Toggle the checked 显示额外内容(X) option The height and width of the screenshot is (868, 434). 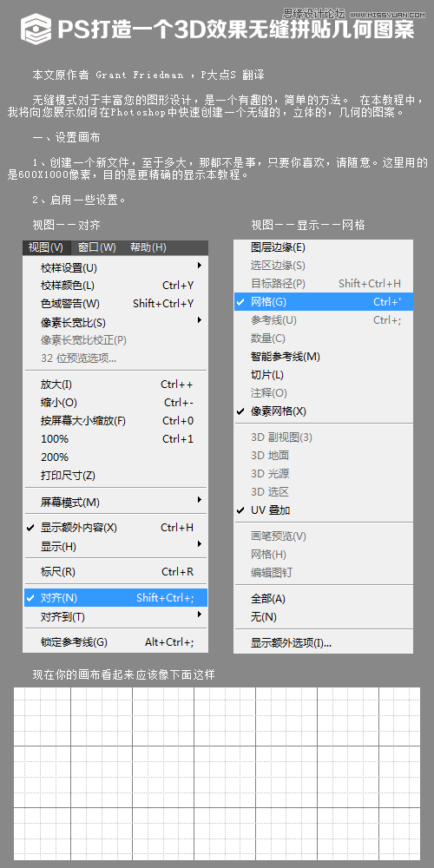coord(115,528)
